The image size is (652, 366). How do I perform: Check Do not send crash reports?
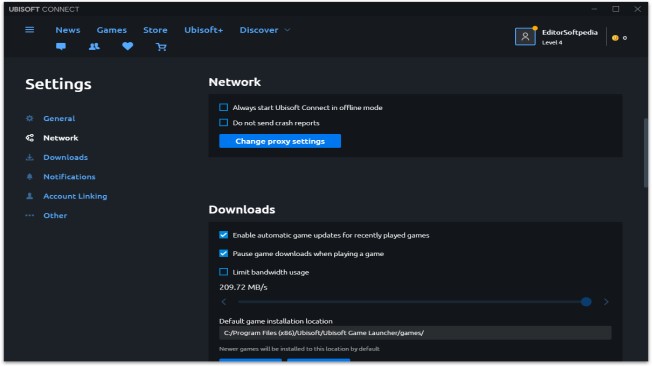[x=223, y=123]
